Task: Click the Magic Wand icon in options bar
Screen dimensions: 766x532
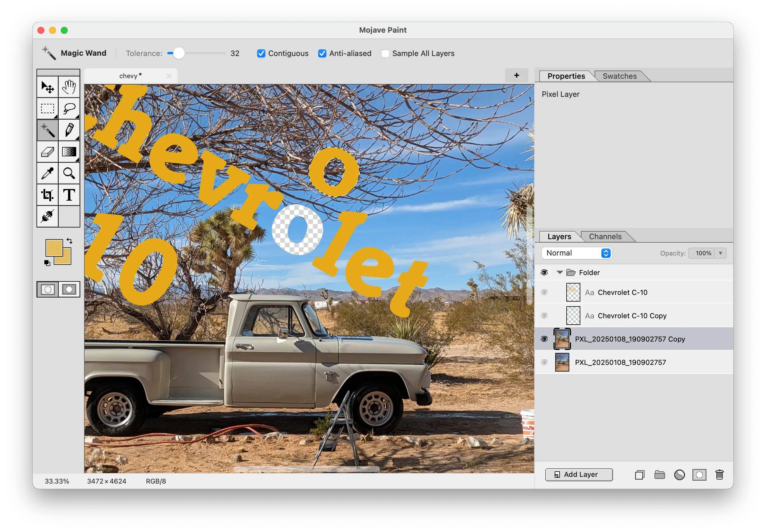Action: (x=49, y=53)
